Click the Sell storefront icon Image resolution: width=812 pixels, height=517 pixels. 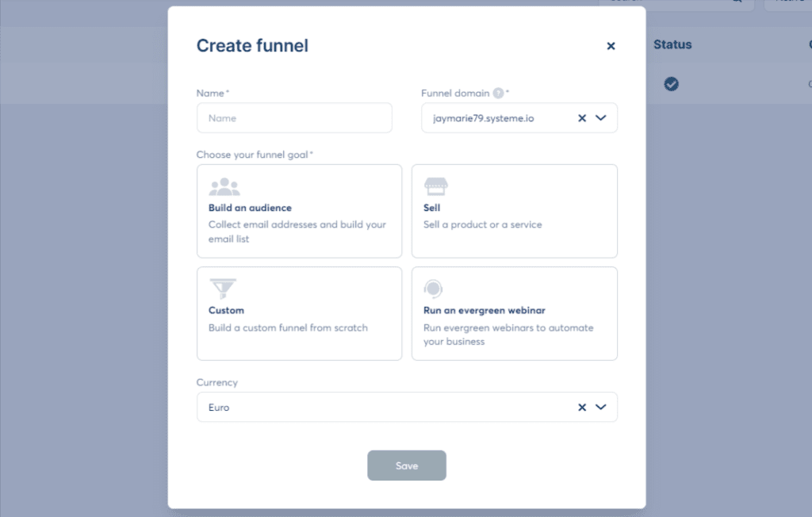point(435,186)
